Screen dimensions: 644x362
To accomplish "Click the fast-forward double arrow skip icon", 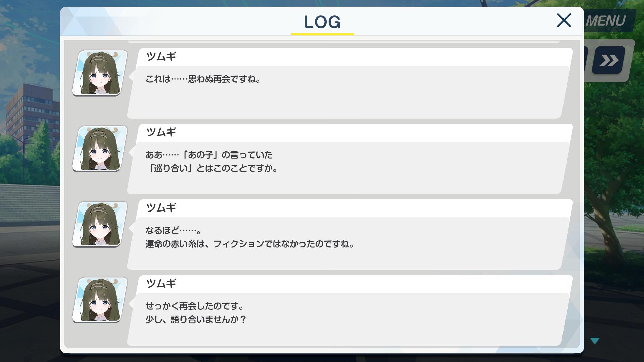I will point(608,60).
